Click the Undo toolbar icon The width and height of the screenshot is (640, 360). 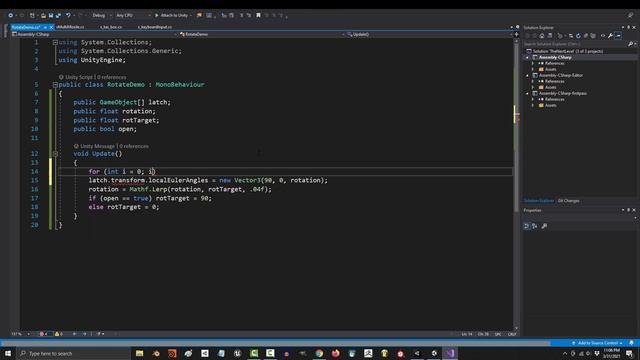[x=68, y=16]
